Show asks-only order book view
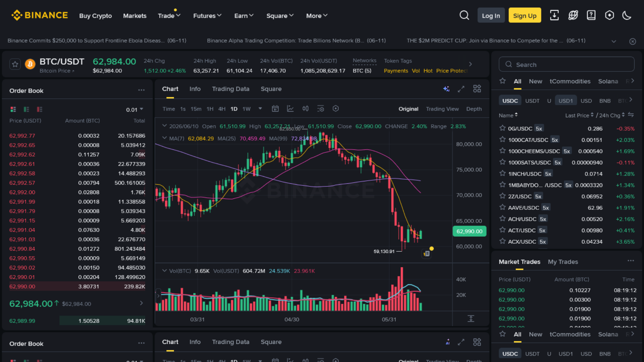644x362 pixels. click(40, 109)
